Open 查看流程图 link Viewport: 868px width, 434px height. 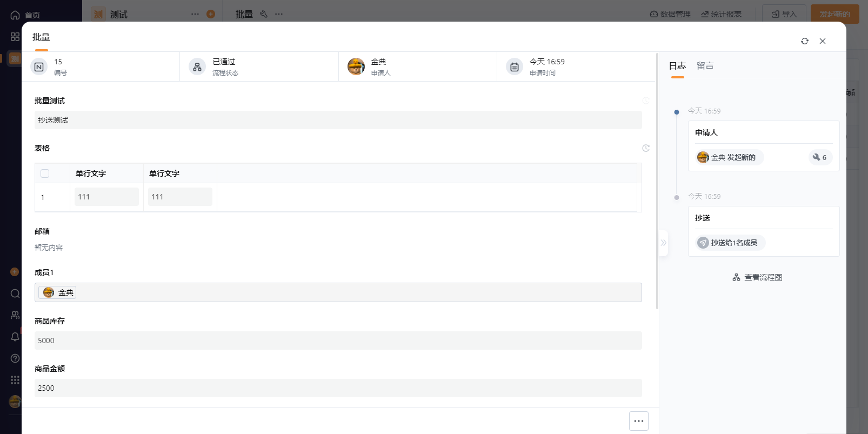(757, 277)
